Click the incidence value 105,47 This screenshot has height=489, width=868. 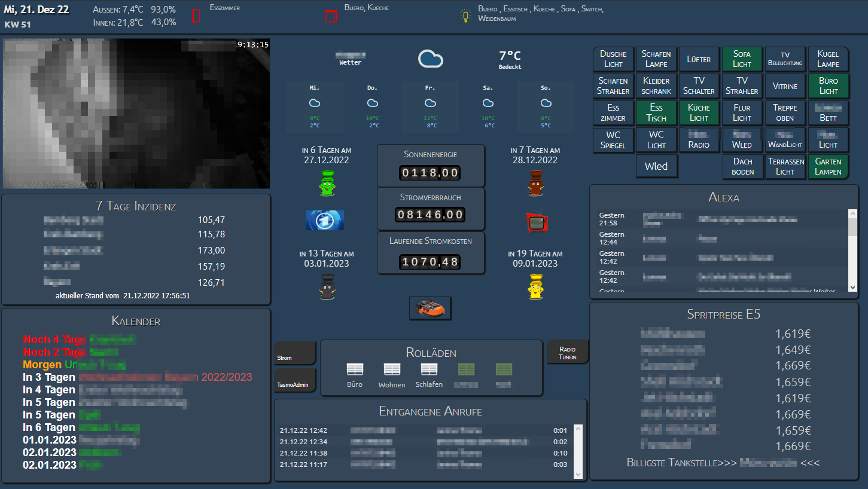click(x=211, y=220)
